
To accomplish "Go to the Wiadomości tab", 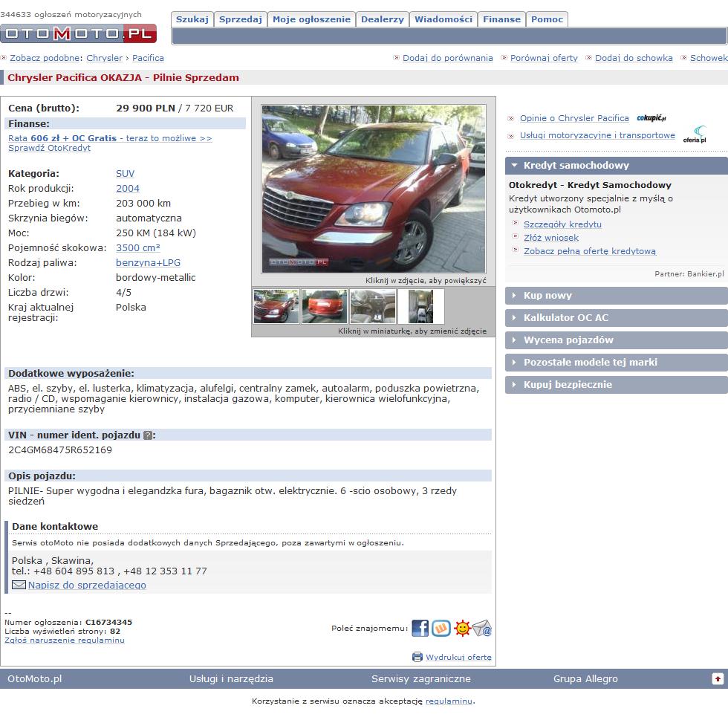I will click(443, 19).
